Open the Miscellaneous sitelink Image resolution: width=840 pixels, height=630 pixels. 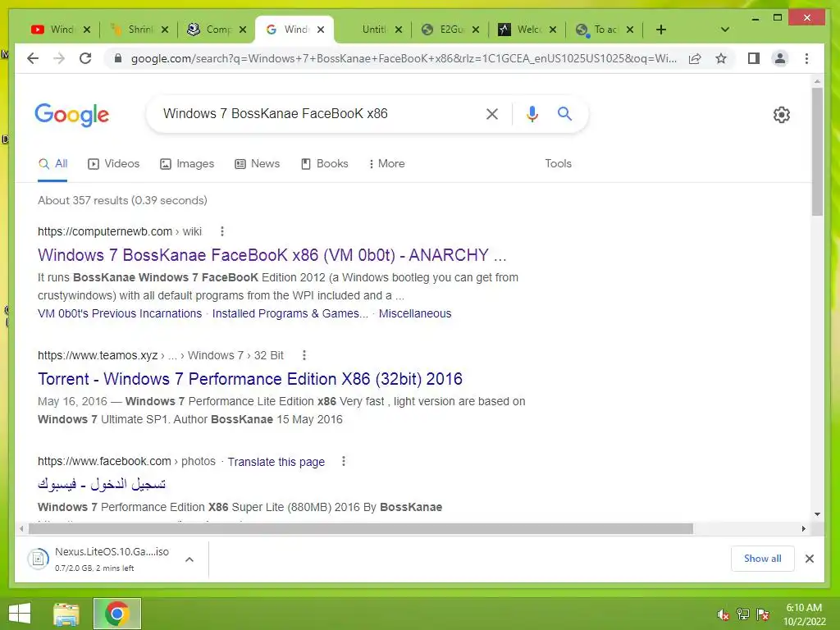point(415,313)
